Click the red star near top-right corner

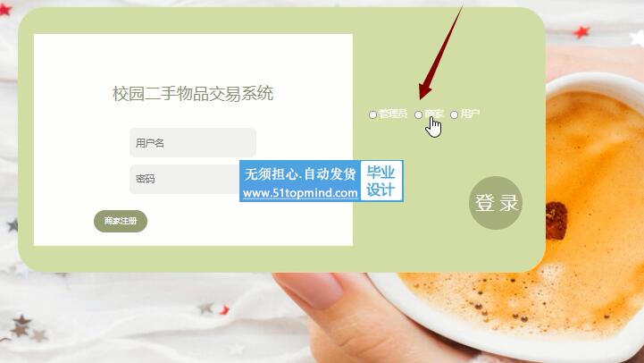tap(581, 32)
